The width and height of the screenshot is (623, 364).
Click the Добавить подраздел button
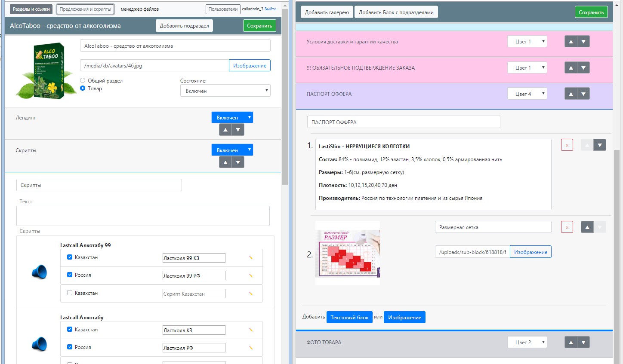pos(184,26)
